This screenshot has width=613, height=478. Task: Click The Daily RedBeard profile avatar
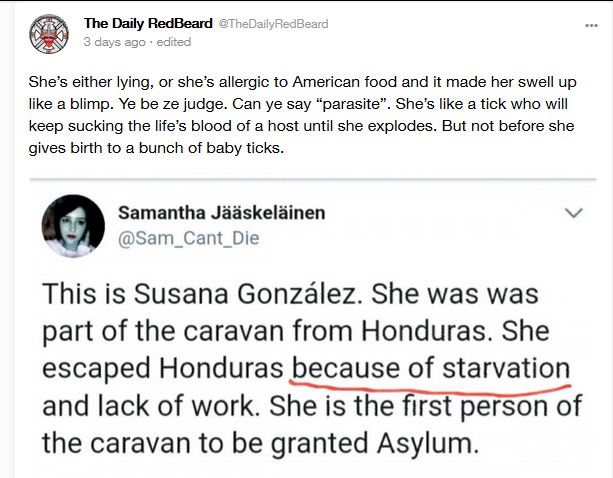tap(48, 32)
